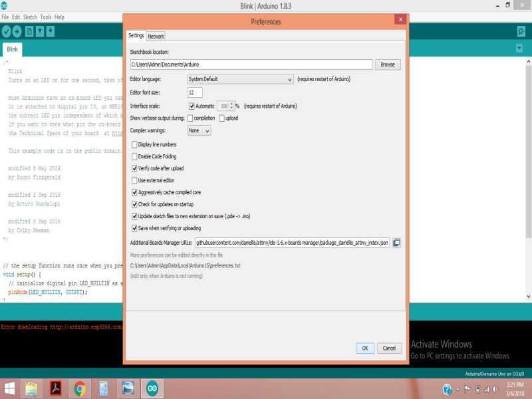Image resolution: width=532 pixels, height=399 pixels.
Task: Click the Boards Manager URLs window icon
Action: [x=396, y=243]
